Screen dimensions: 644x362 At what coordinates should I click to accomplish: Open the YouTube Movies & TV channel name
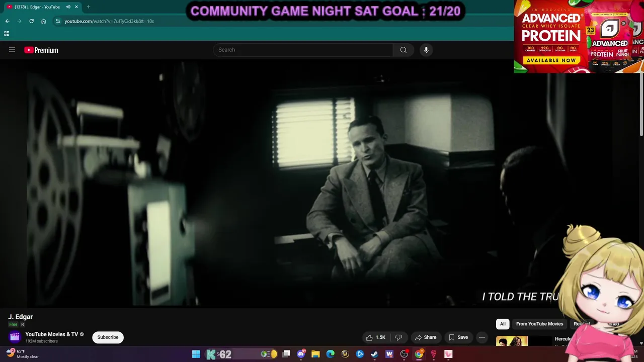(x=52, y=334)
